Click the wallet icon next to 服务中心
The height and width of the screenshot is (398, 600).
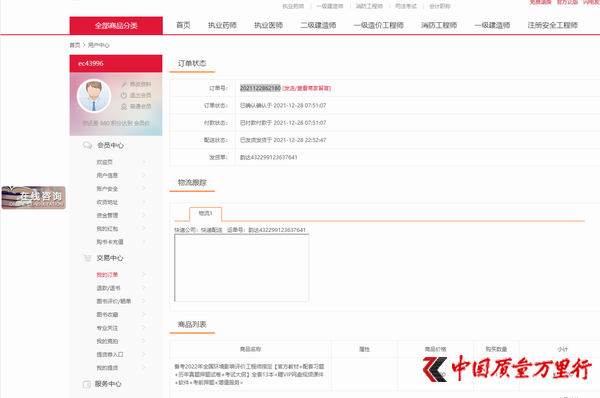[x=87, y=384]
